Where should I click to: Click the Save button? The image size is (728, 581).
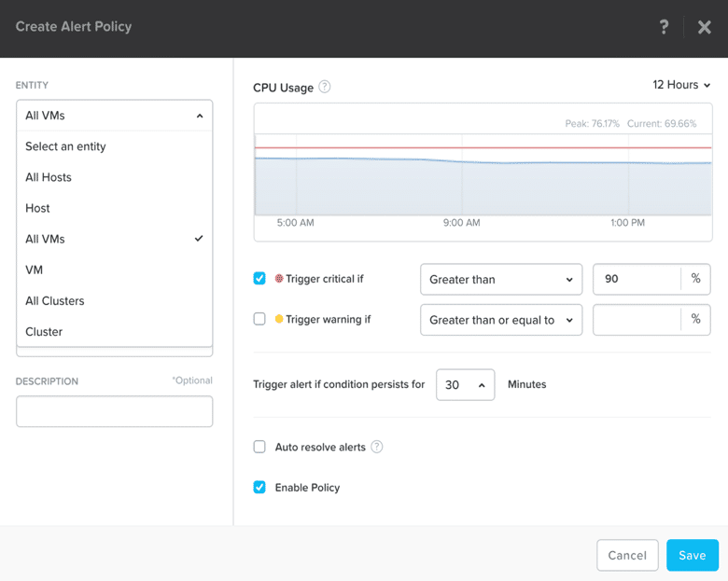pyautogui.click(x=692, y=555)
